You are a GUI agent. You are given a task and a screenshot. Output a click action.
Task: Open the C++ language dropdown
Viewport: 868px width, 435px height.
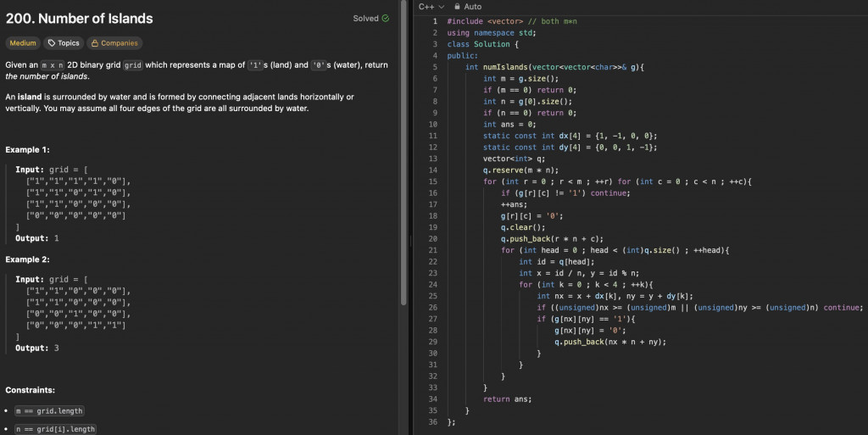coord(431,7)
